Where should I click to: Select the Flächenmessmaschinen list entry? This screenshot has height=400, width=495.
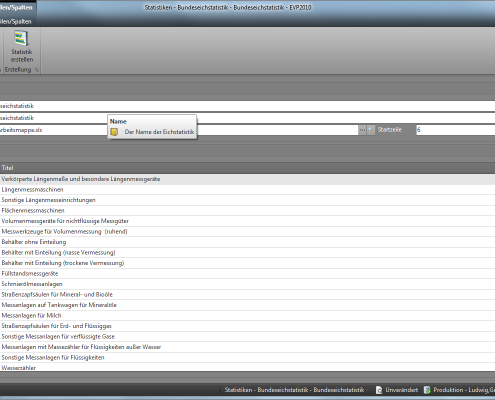pos(247,211)
